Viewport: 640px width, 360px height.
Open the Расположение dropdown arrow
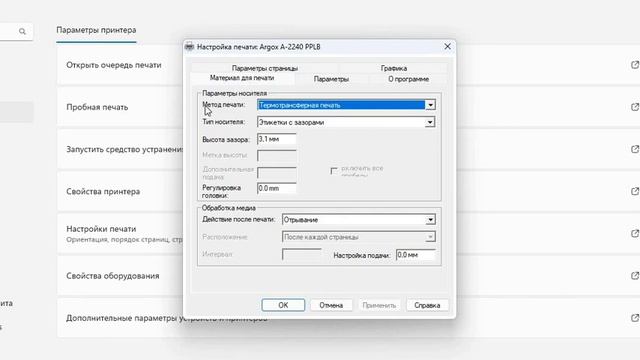click(430, 237)
